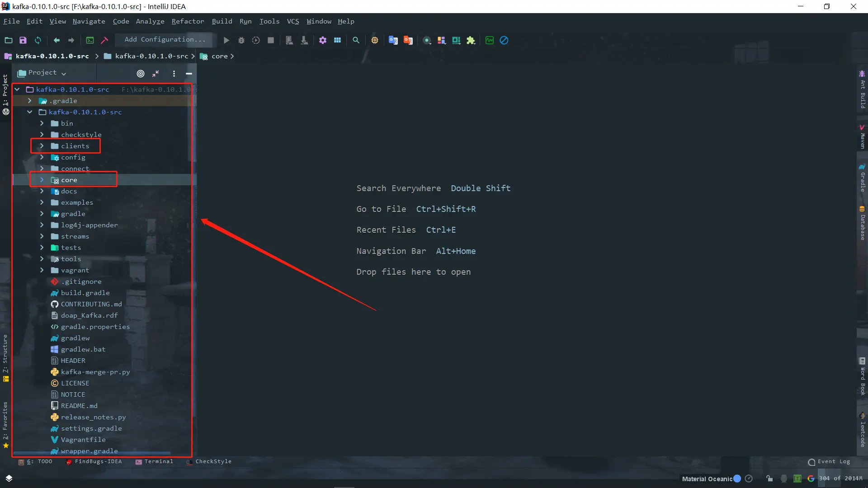
Task: Click memory indicator 304 of 2014M
Action: coord(840,479)
